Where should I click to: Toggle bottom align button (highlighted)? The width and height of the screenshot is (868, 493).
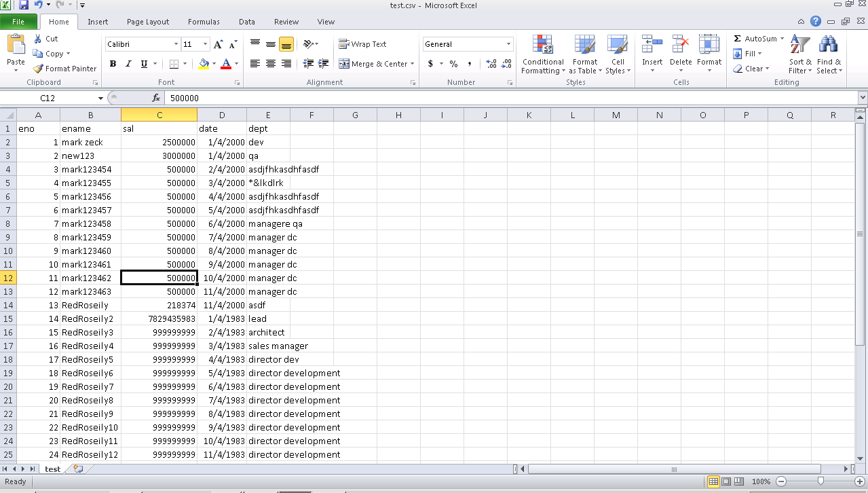point(286,44)
